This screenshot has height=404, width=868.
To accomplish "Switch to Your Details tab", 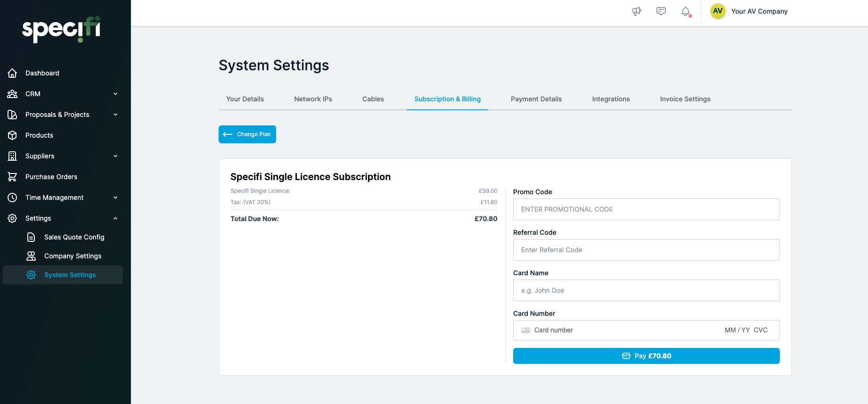I will pos(245,99).
